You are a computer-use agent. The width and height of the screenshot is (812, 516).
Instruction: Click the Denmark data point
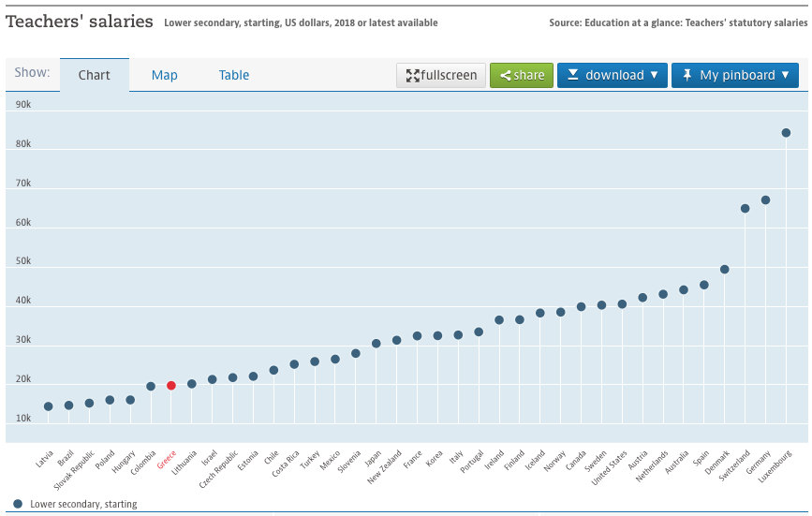725,270
